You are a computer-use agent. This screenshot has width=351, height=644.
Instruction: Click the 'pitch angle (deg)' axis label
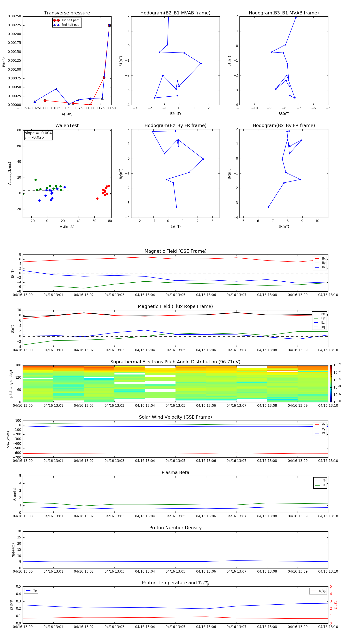[x=11, y=383]
